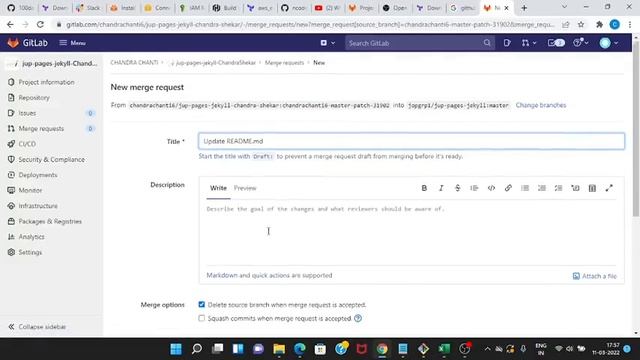This screenshot has height=360, width=640.
Task: Add a bullet list in description
Action: point(525,188)
